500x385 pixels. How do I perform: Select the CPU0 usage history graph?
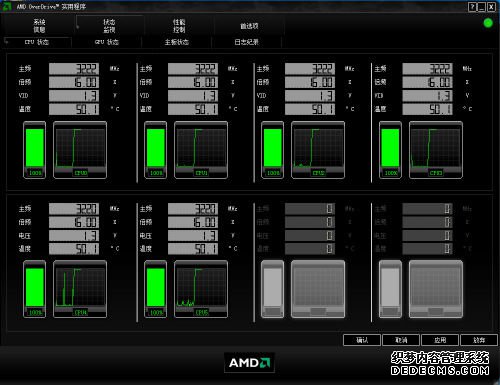pos(80,150)
